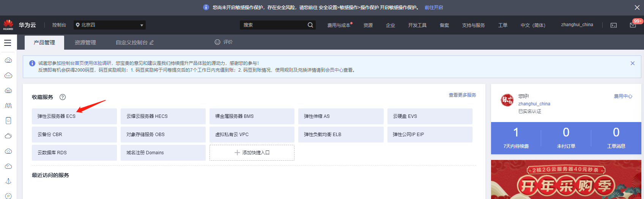Click the 未付订单 count
Viewport: 644px width, 199px height.
(x=566, y=132)
